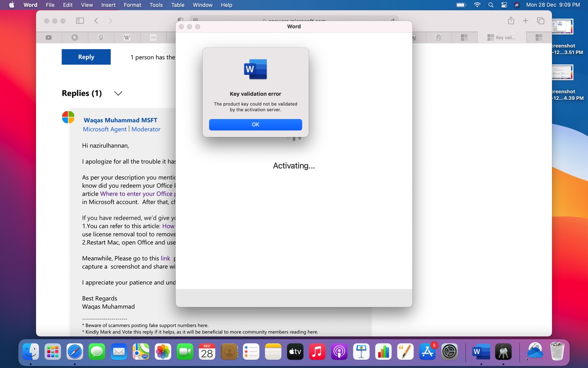Open Control Center in menu bar
The height and width of the screenshot is (368, 588).
pyautogui.click(x=504, y=5)
